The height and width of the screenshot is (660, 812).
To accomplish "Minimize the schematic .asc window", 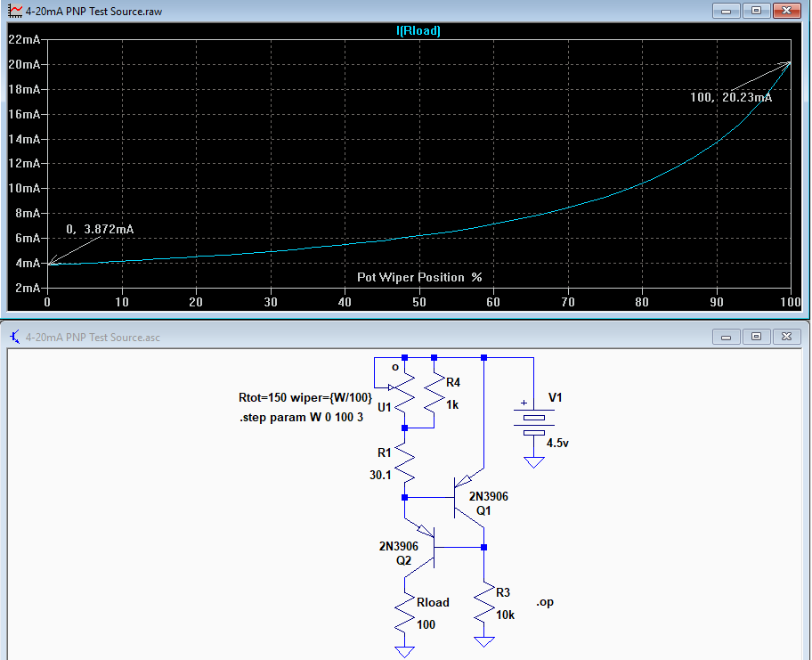I will coord(726,338).
